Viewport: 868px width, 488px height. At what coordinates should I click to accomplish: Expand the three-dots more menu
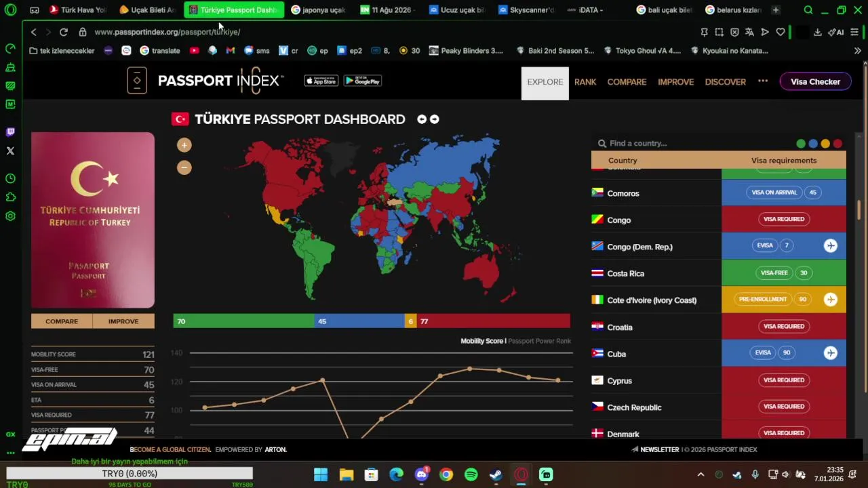tap(763, 81)
